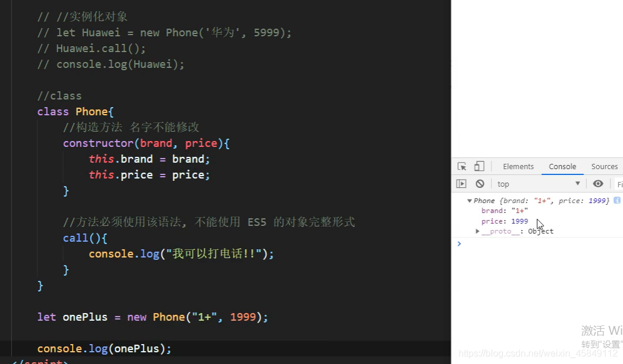Image resolution: width=623 pixels, height=364 pixels.
Task: Click the '//方法必须使用该语法' comment line
Action: tap(208, 222)
